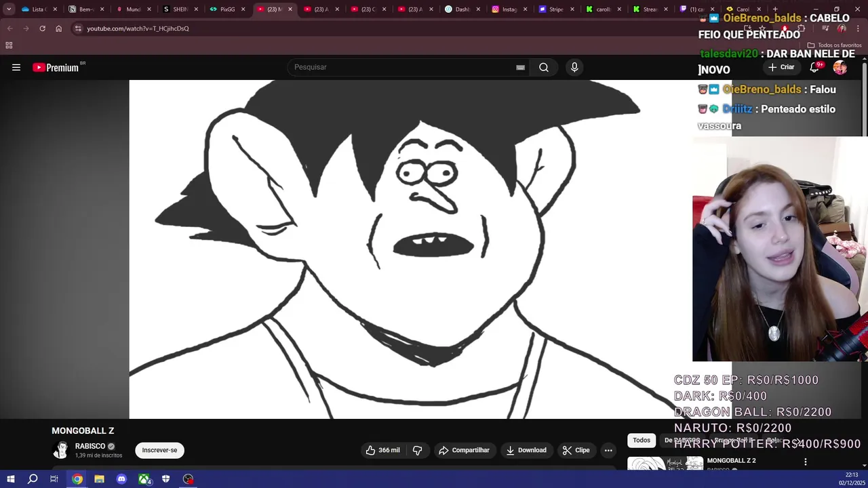Close the active YouTube (23) M tab
This screenshot has width=868, height=488.
point(290,9)
